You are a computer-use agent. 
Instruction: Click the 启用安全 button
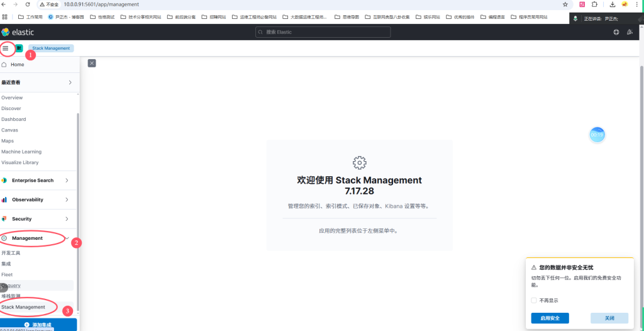click(550, 318)
